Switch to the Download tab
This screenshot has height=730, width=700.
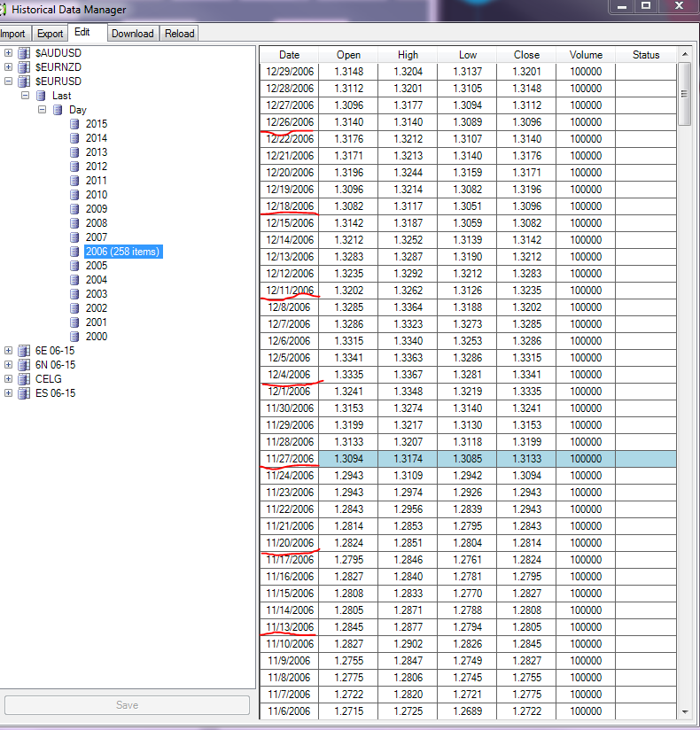pyautogui.click(x=132, y=34)
